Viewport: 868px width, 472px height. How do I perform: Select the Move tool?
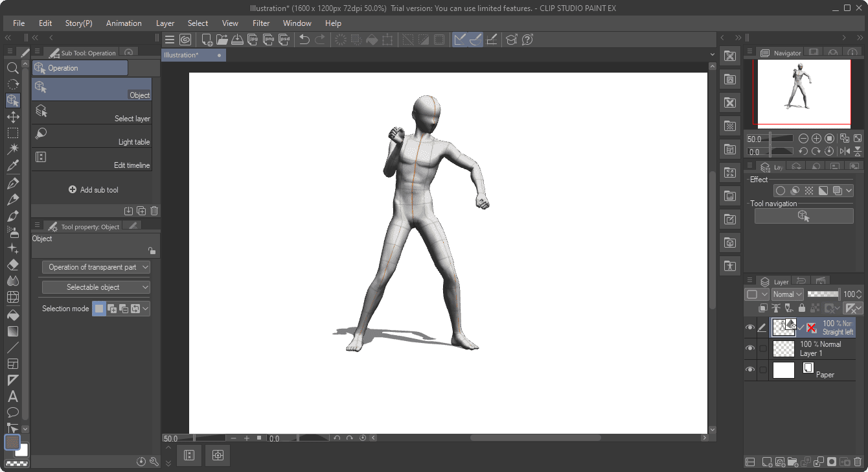coord(12,117)
